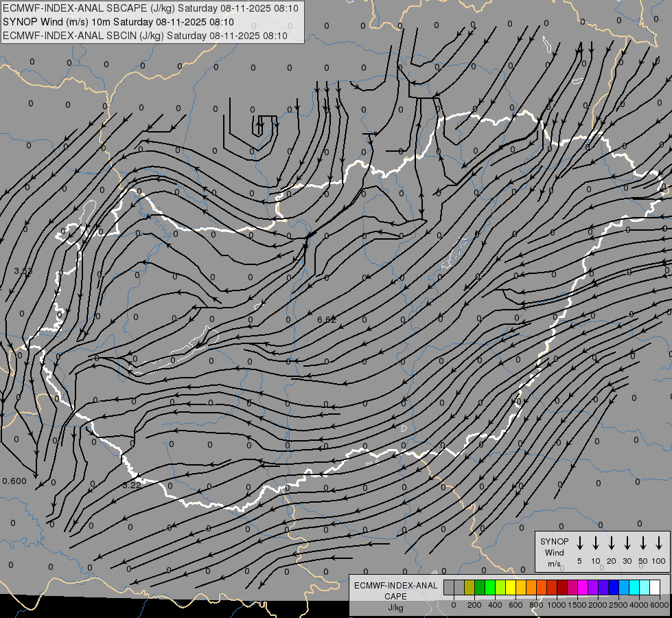Click the 400 tick label on CAPE scale
Image resolution: width=672 pixels, height=618 pixels.
click(495, 605)
